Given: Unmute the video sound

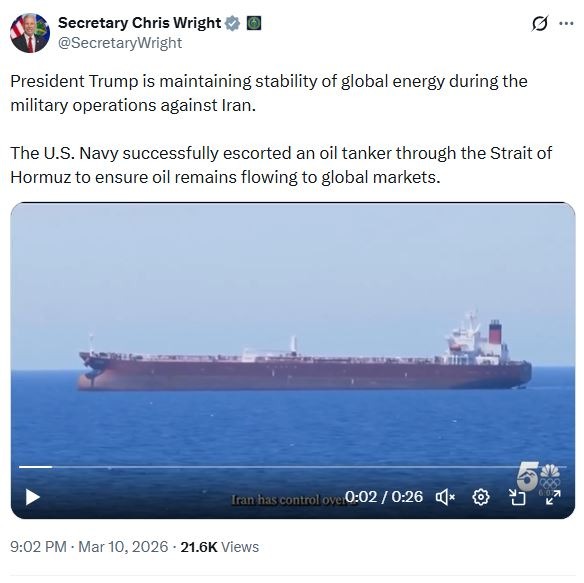Looking at the screenshot, I should (x=445, y=497).
